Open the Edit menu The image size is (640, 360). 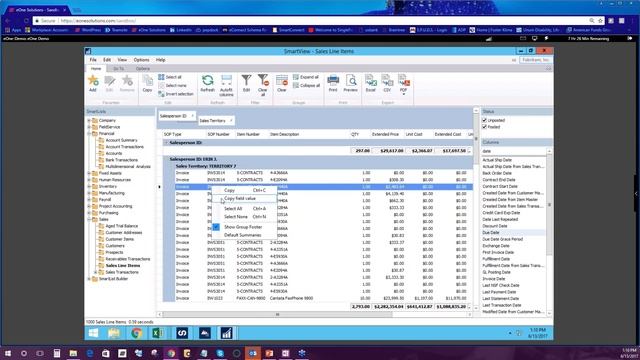107,60
